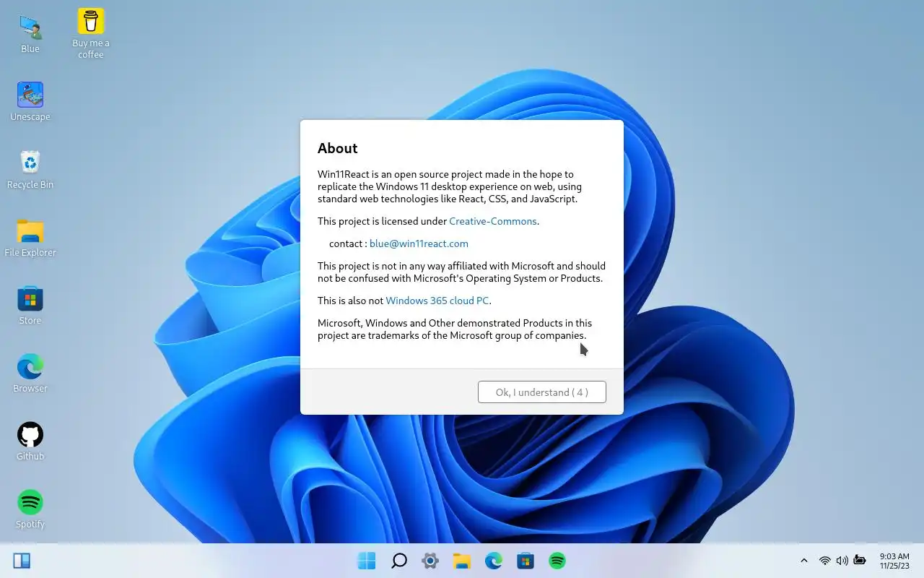Viewport: 924px width, 578px height.
Task: Click the About dialog heading
Action: pos(338,148)
